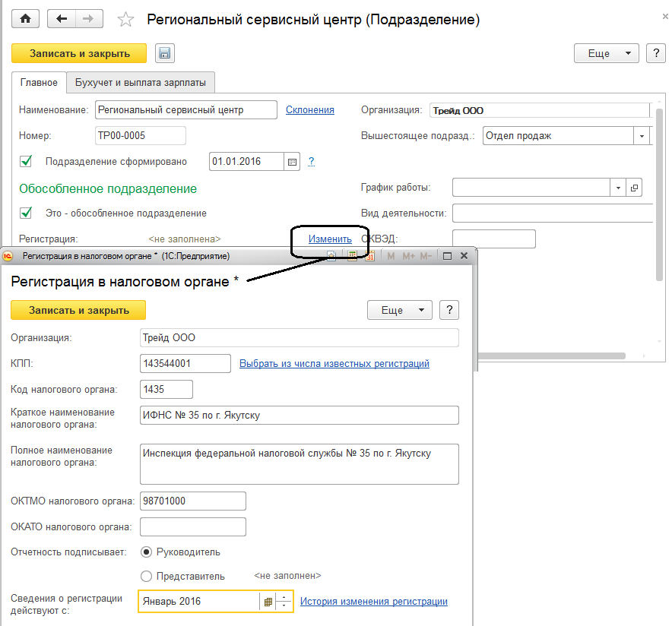Image resolution: width=672 pixels, height=626 pixels.
Task: Open help in the registration form
Action: pyautogui.click(x=449, y=310)
